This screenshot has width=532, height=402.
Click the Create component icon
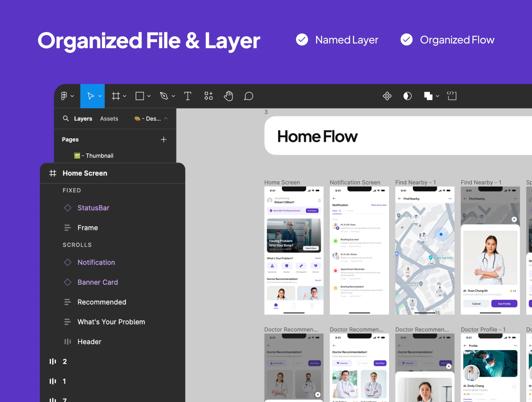387,96
